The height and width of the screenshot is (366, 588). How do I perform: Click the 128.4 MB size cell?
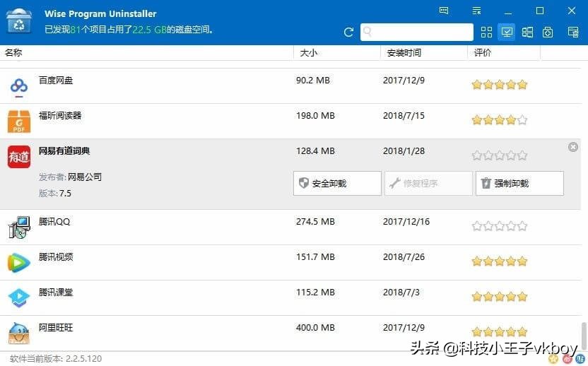315,151
